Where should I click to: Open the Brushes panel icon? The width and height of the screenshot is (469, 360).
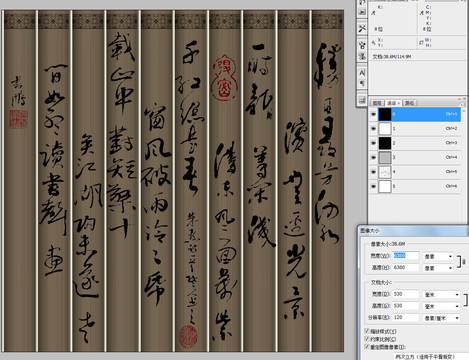362,46
